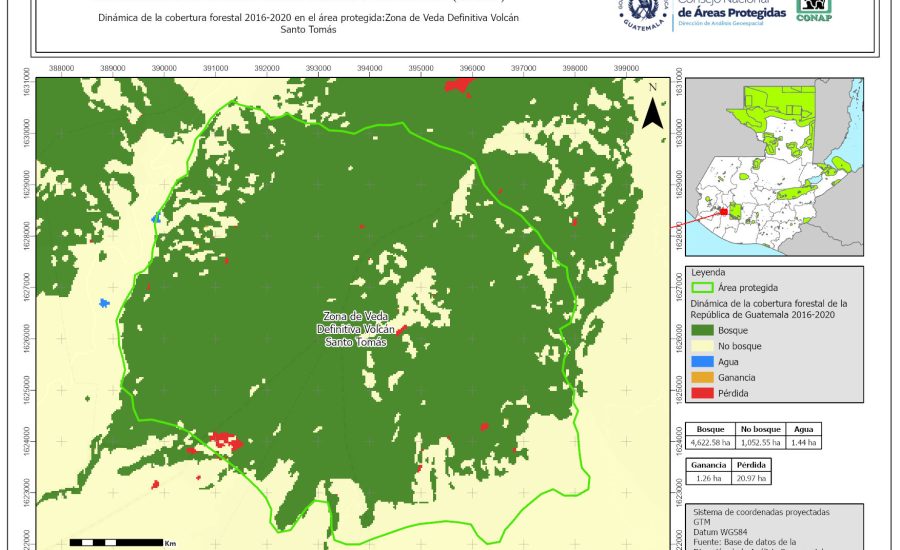This screenshot has width=900, height=550.
Task: Pick the Pérdida red legend swatch
Action: (702, 393)
